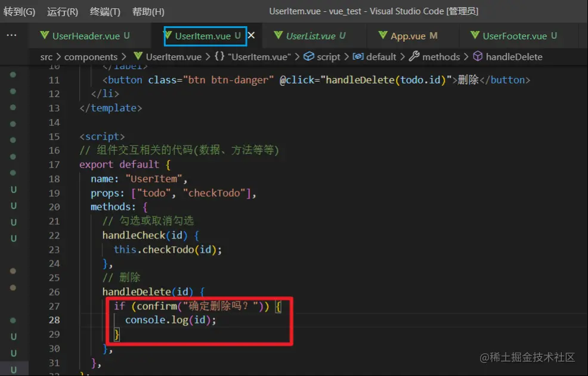Click 'console.log(id);' on line 28

point(171,320)
